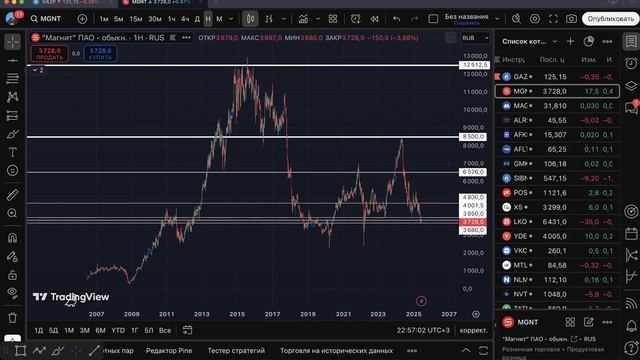The image size is (640, 360).
Task: Switch to the Д daily timeframe
Action: point(197,19)
